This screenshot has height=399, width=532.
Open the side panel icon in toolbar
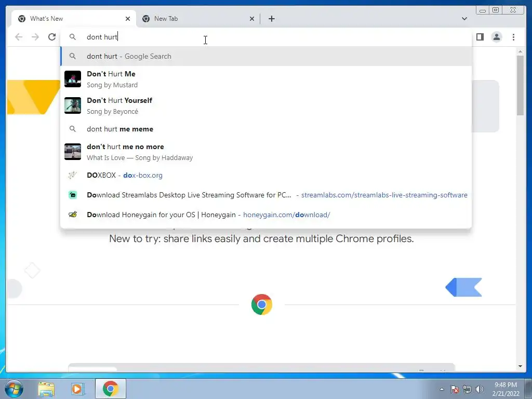pos(480,37)
